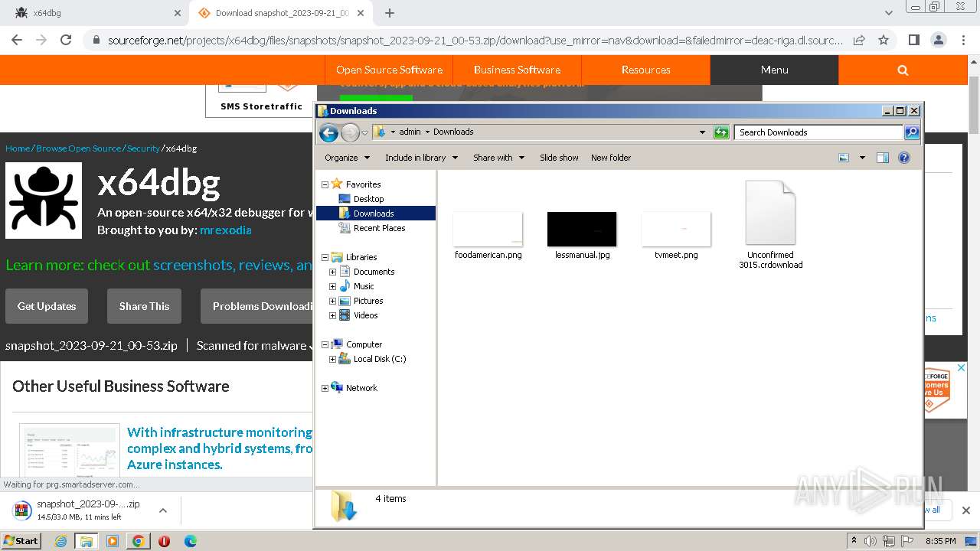Image resolution: width=980 pixels, height=551 pixels.
Task: Click the browser URL address bar
Action: tap(475, 40)
